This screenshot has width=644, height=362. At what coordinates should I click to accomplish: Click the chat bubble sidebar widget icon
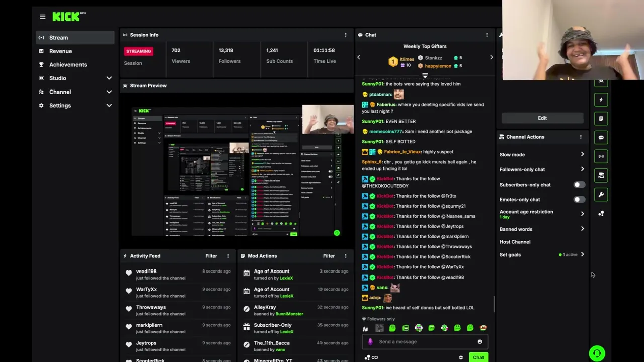click(601, 138)
